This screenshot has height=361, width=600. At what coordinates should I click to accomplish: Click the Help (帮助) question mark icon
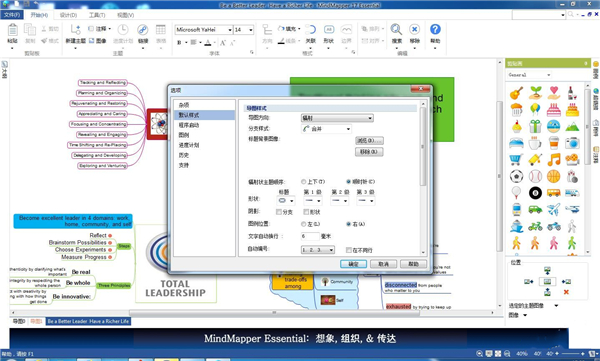[x=435, y=29]
